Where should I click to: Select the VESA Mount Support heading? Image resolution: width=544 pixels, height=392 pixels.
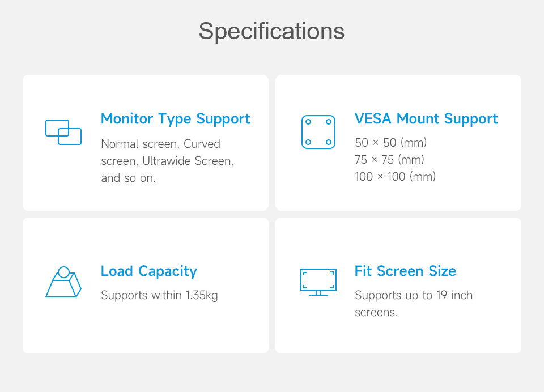(426, 119)
